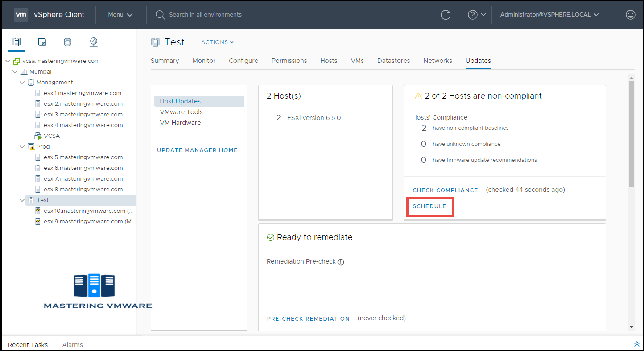Click the Remediation Pre-check info icon

click(341, 262)
